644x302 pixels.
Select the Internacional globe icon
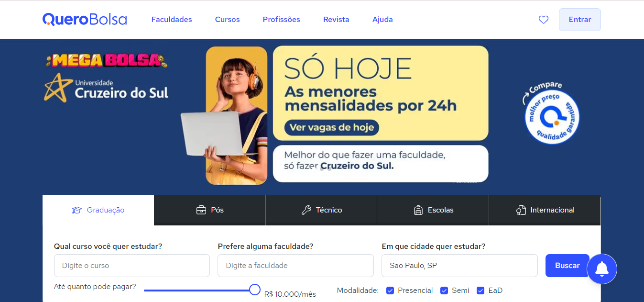tap(521, 210)
